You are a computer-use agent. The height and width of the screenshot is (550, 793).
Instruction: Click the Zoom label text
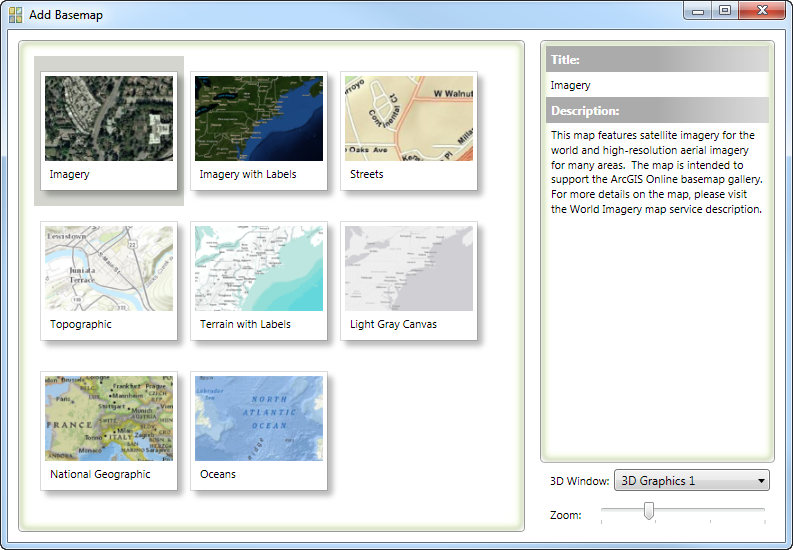tap(566, 515)
